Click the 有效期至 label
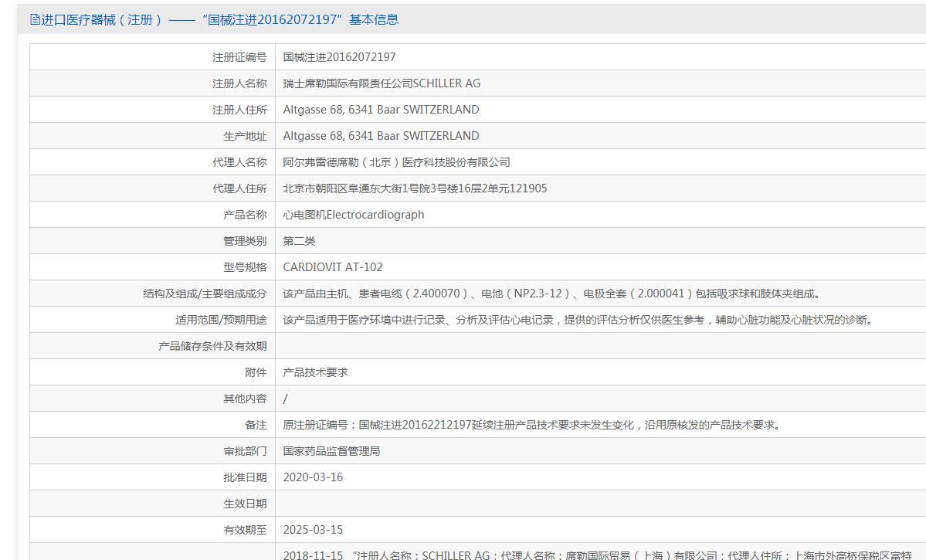 (x=245, y=530)
